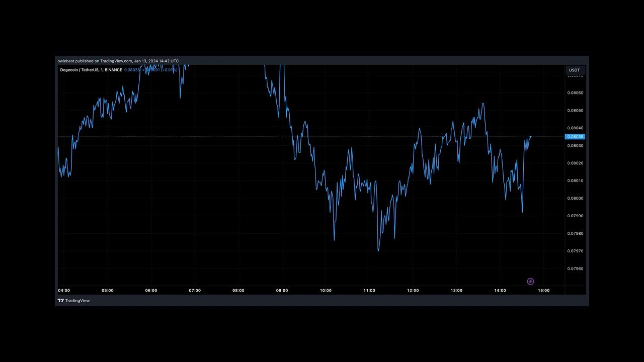This screenshot has width=644, height=362.
Task: Click the 0.08060 price axis label
Action: coord(576,93)
